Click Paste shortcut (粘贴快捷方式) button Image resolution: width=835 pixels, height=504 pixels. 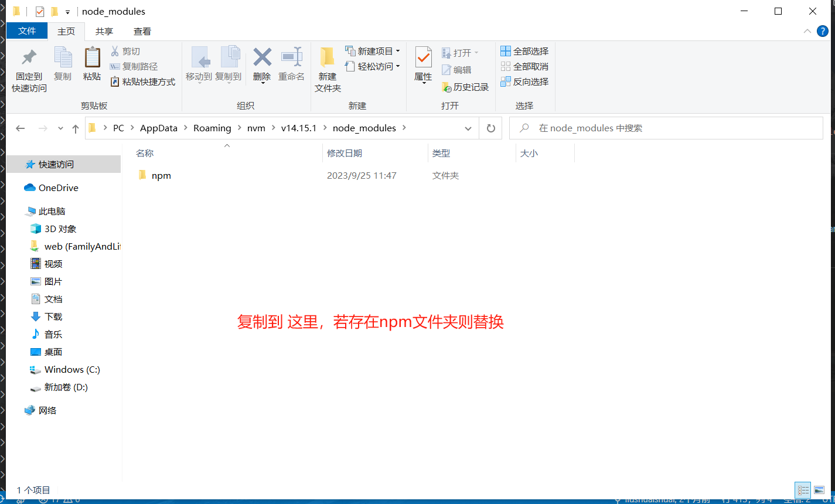click(x=143, y=81)
